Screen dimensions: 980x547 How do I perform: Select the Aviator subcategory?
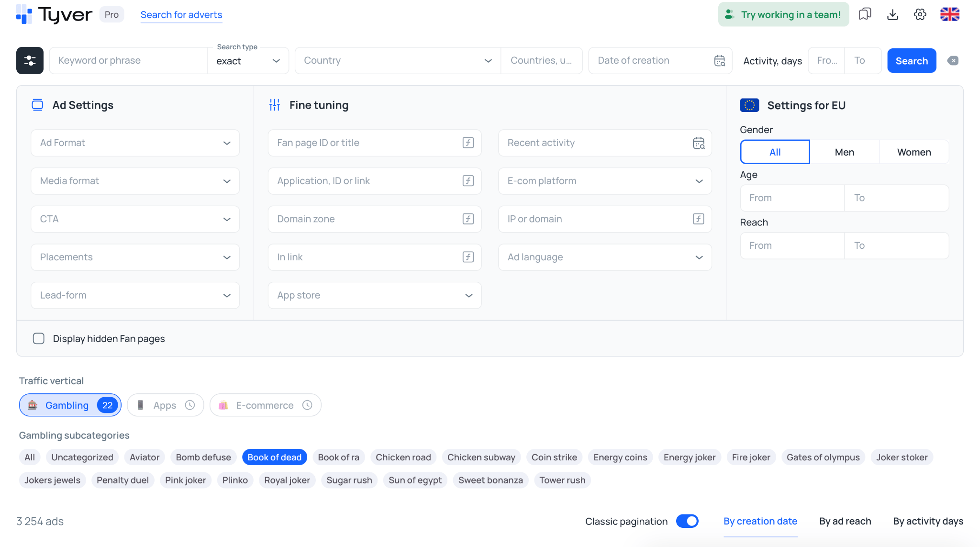(145, 457)
